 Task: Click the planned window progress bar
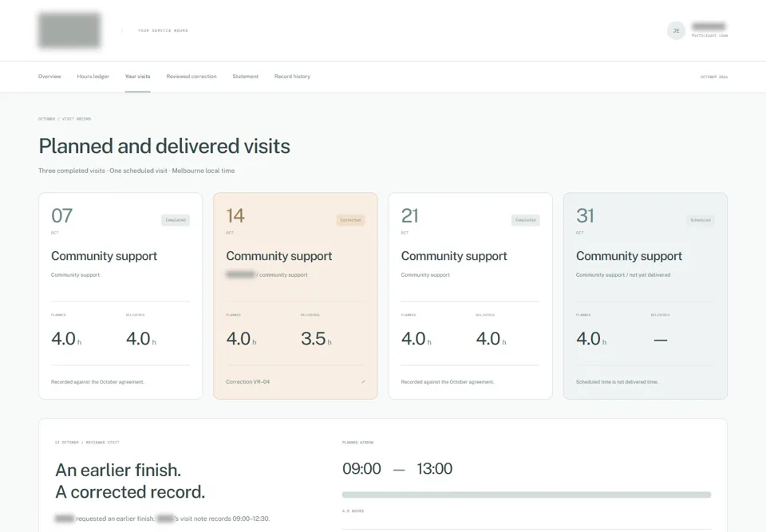coord(526,495)
